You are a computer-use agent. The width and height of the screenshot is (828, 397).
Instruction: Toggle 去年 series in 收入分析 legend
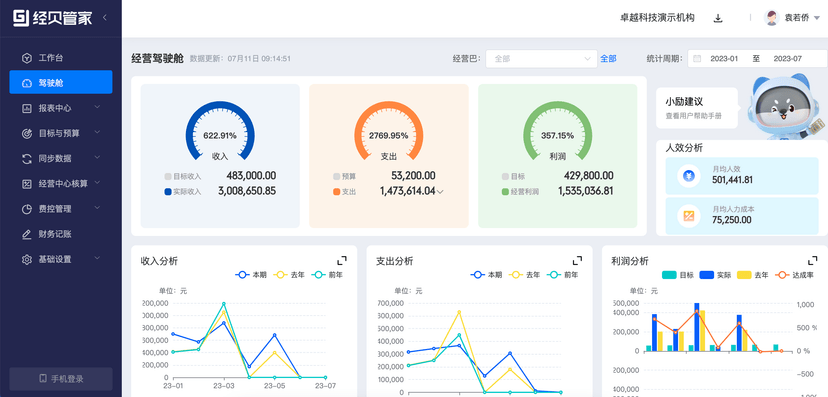click(x=288, y=275)
